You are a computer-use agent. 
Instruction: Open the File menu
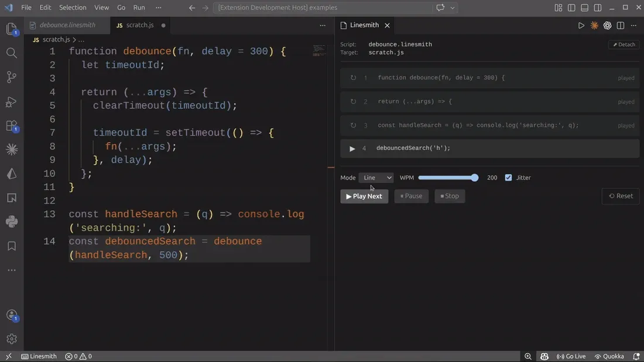tap(26, 8)
